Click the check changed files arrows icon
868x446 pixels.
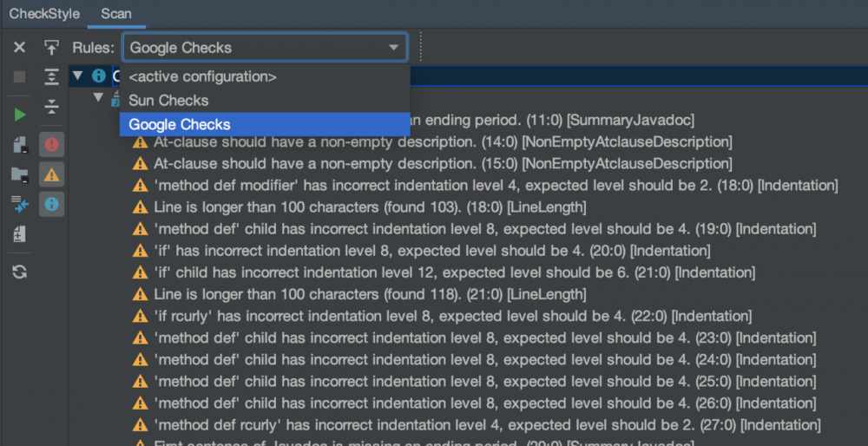pos(19,204)
